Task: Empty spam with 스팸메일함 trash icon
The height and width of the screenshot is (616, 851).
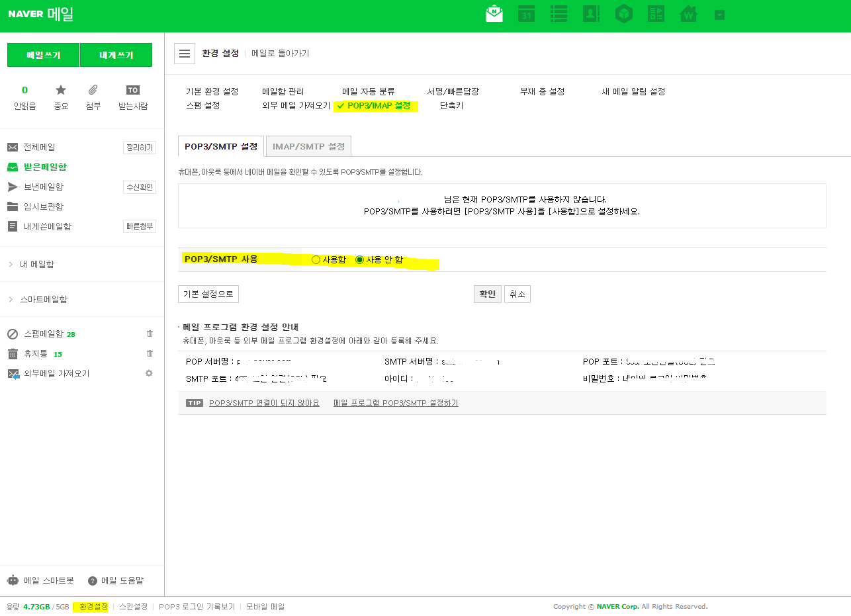Action: pos(150,333)
